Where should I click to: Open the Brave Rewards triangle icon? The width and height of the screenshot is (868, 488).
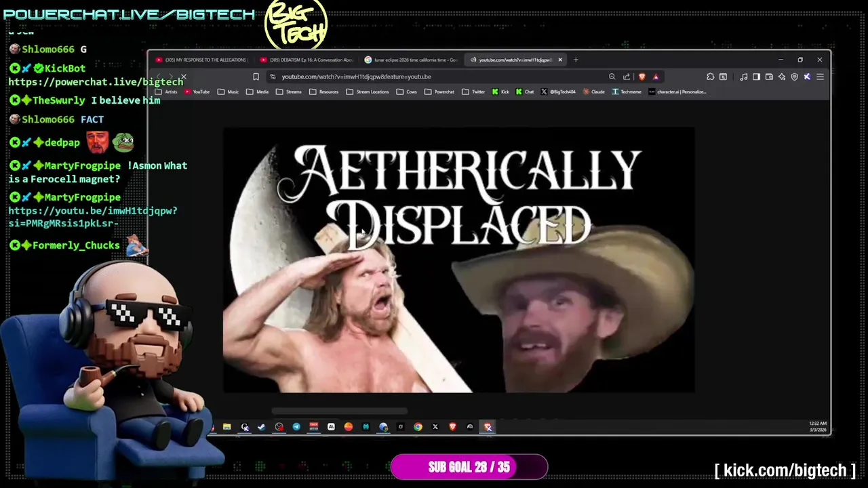coord(656,77)
